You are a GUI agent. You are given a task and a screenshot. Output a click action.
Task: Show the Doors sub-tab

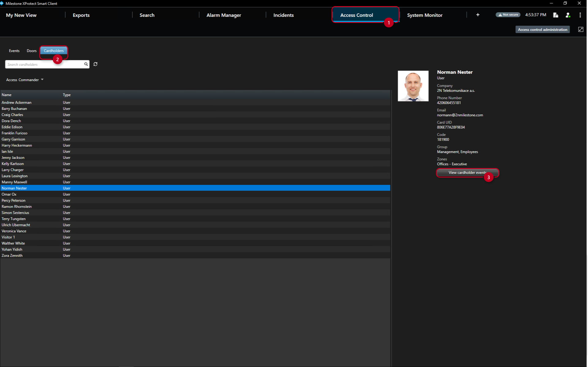click(x=32, y=51)
